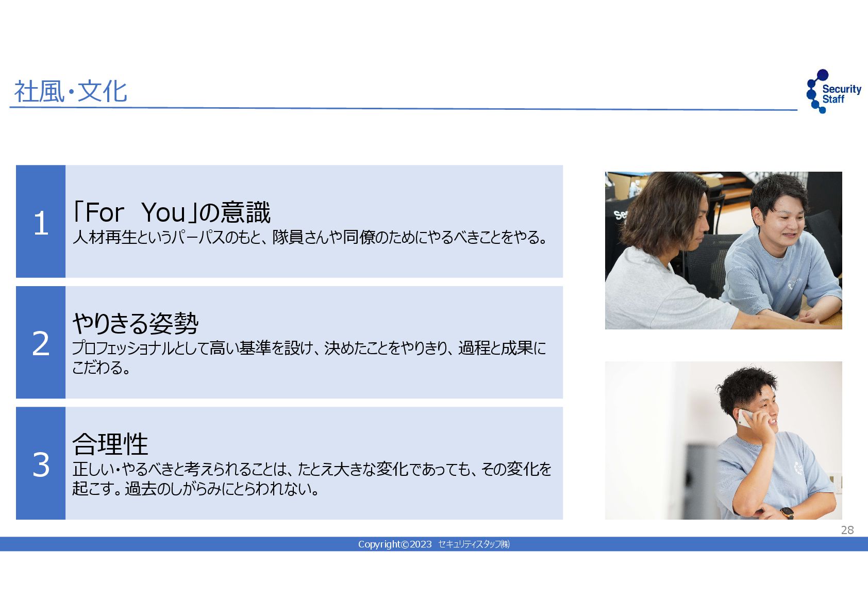Click the Security Staff logo
The image size is (868, 614).
pos(833,92)
